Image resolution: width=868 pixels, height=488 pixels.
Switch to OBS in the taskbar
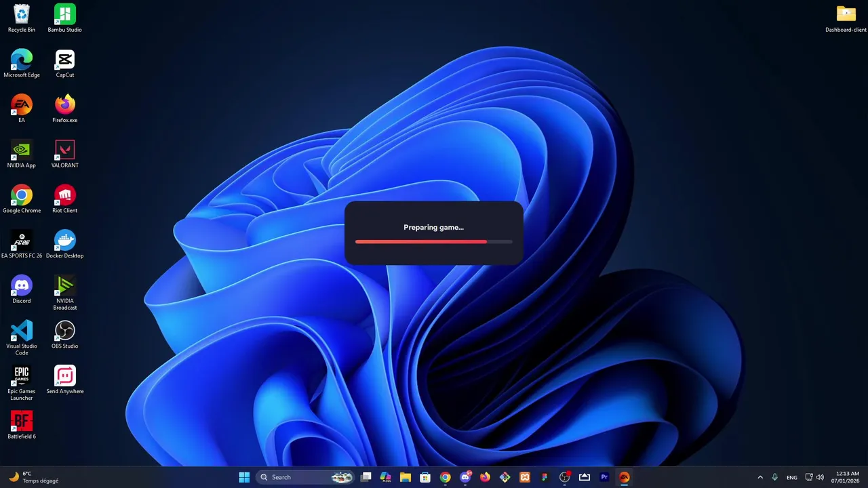[x=564, y=477]
